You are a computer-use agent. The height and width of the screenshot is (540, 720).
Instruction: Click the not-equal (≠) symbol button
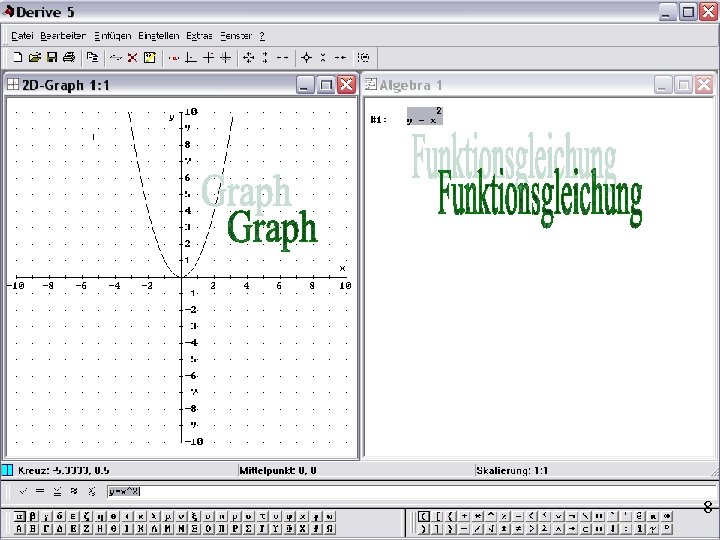coord(518,529)
